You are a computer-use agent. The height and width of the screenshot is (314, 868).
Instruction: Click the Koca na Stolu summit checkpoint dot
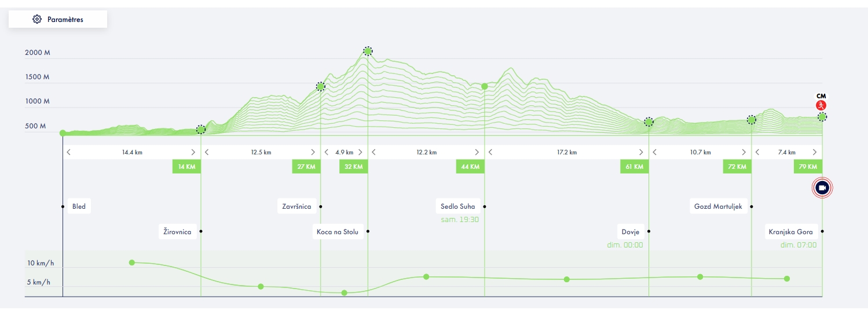(x=368, y=51)
